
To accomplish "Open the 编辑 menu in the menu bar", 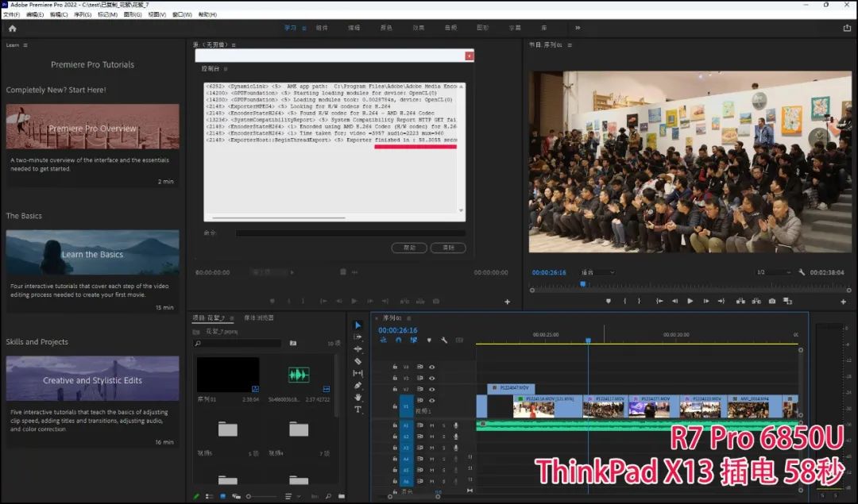I will coord(35,13).
